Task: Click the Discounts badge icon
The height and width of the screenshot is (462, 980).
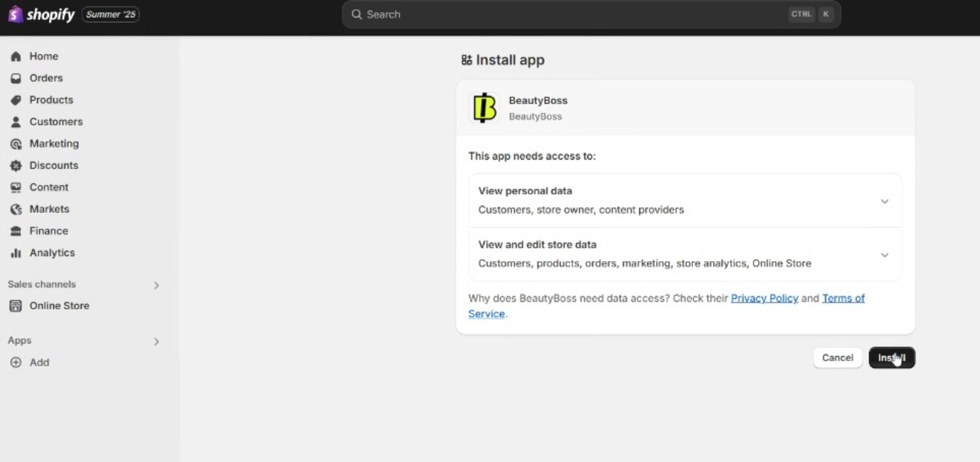Action: click(x=16, y=165)
